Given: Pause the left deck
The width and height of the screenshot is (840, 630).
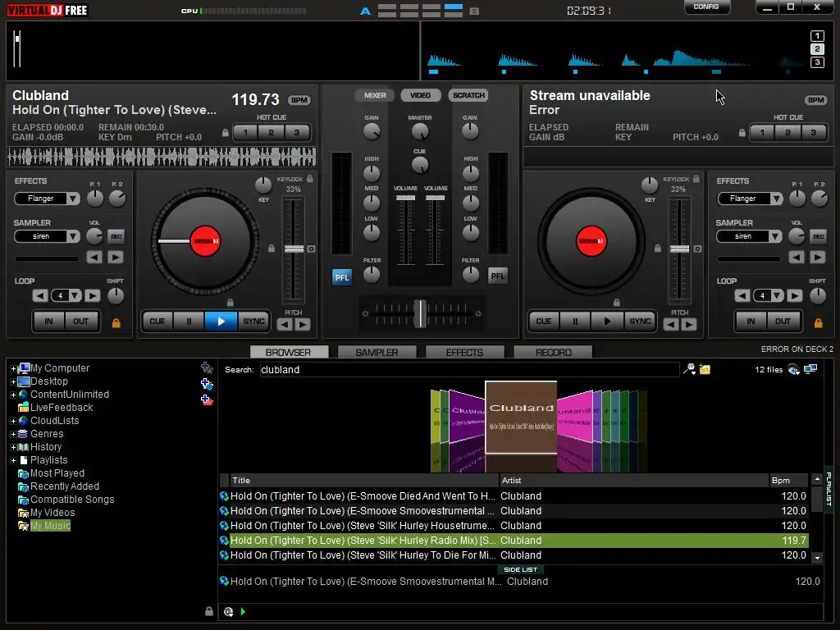Looking at the screenshot, I should point(189,321).
